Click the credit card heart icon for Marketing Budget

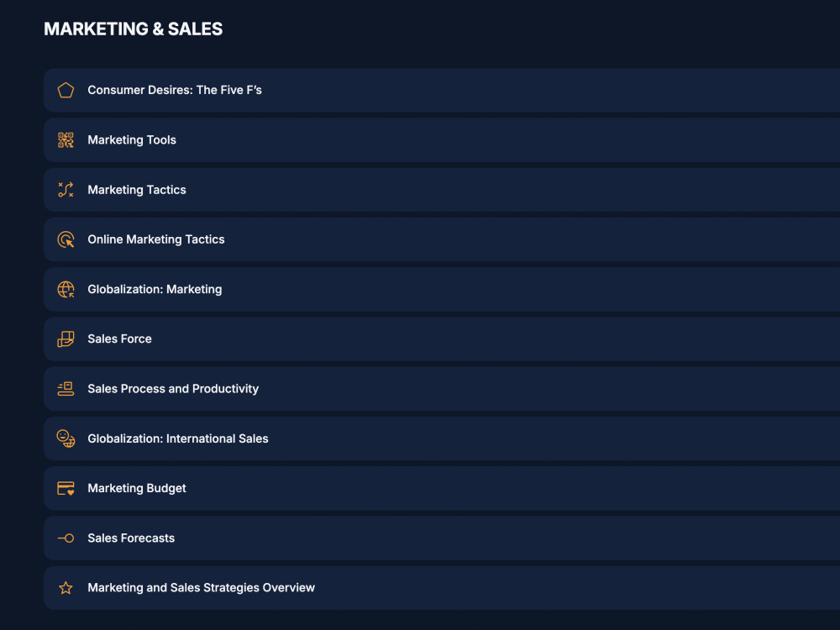tap(66, 488)
